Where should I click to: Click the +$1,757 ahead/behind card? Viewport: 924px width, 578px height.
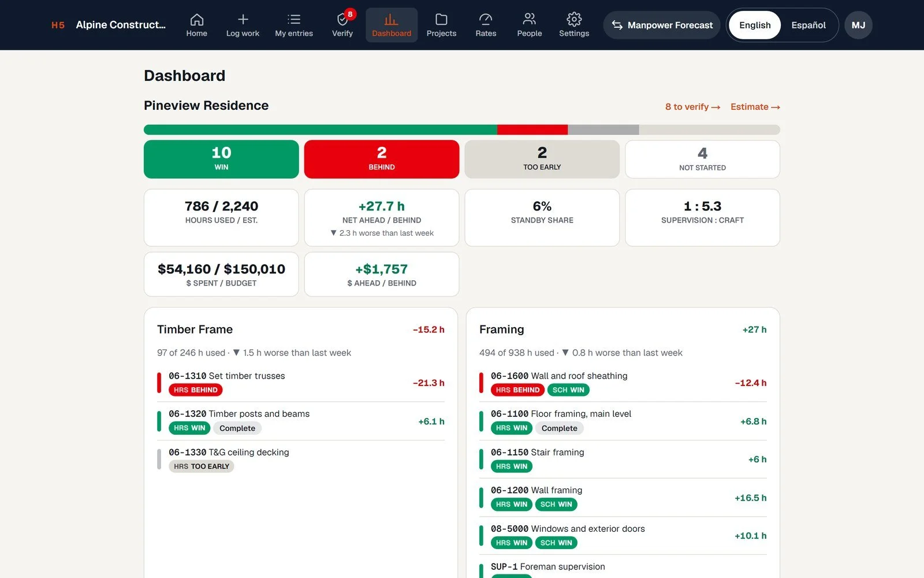click(382, 274)
